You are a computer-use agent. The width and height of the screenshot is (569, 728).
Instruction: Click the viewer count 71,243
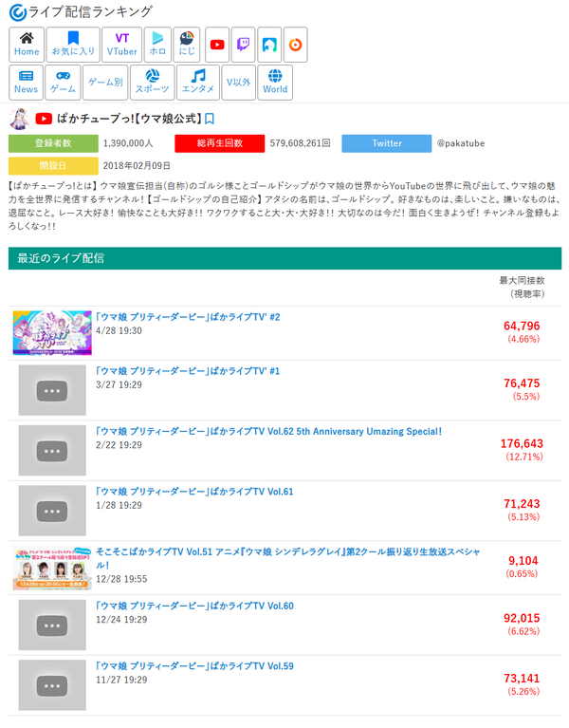click(522, 504)
